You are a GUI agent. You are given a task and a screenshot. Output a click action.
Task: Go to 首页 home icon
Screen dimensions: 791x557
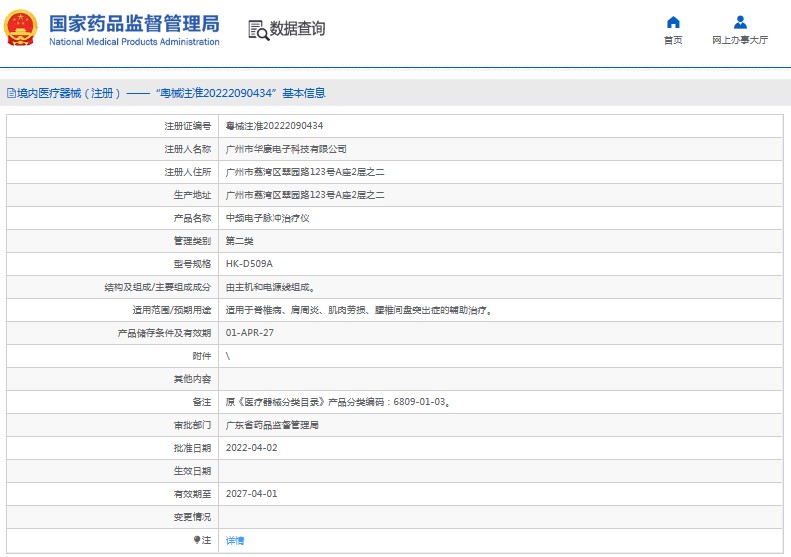673,22
